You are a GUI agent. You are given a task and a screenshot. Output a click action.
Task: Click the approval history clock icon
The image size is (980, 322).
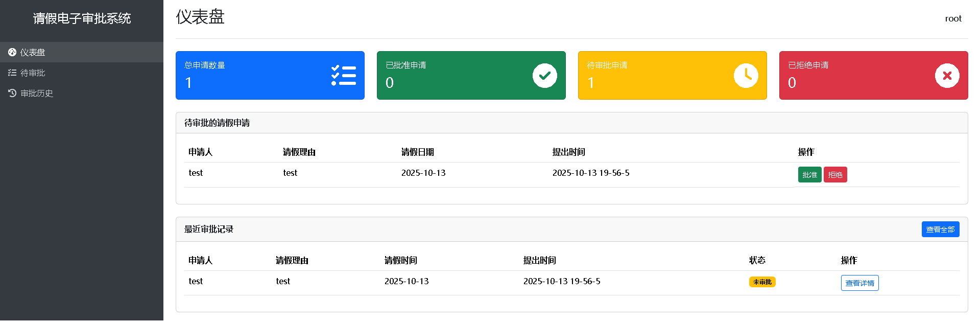click(12, 93)
